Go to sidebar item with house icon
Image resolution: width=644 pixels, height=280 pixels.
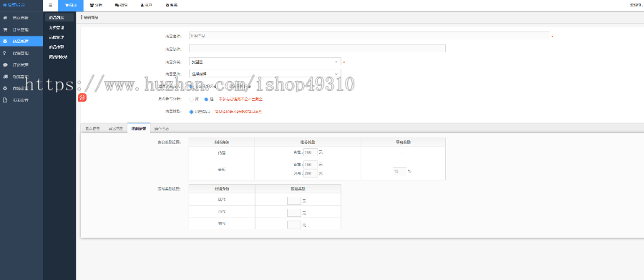coord(21,18)
